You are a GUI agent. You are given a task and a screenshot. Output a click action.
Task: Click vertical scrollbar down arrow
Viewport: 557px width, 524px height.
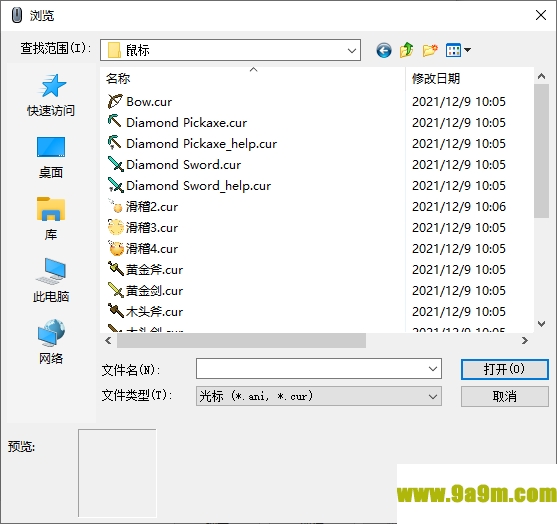point(541,324)
